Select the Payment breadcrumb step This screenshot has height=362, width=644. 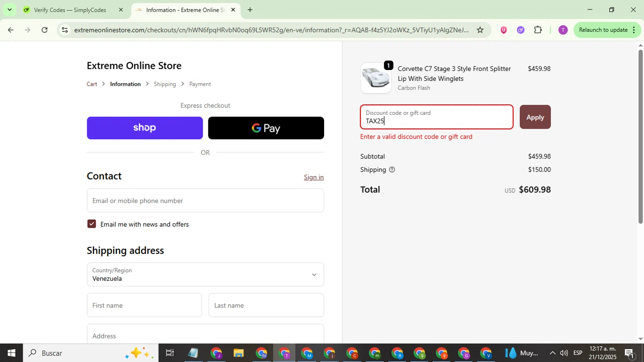(x=200, y=84)
